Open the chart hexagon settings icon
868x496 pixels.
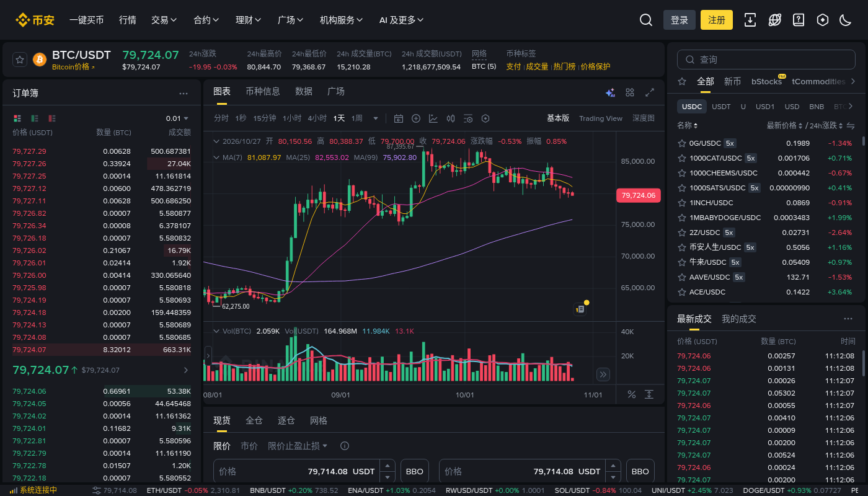coord(485,118)
